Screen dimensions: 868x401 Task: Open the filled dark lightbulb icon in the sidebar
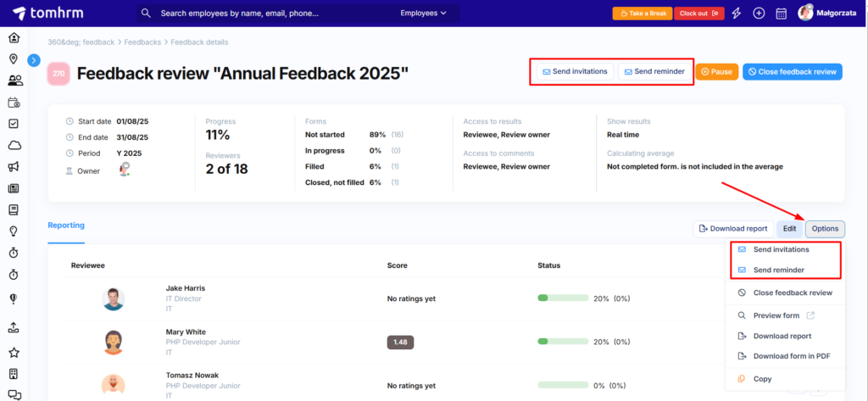14,299
